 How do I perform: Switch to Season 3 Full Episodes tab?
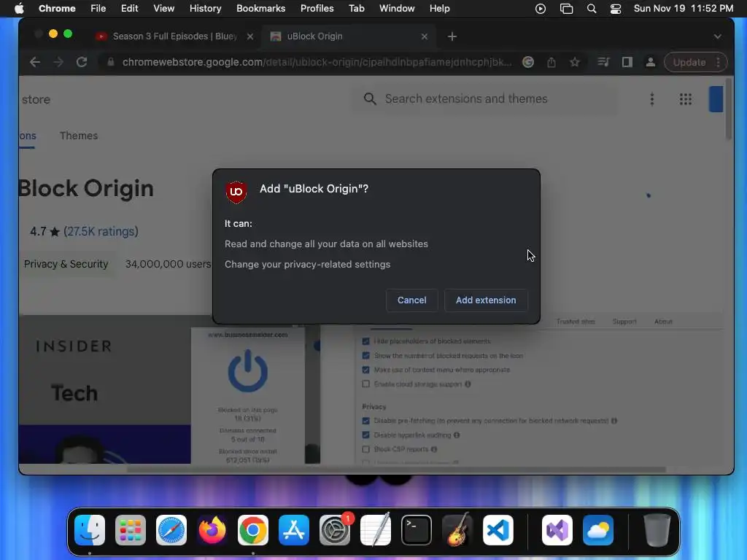click(x=174, y=36)
